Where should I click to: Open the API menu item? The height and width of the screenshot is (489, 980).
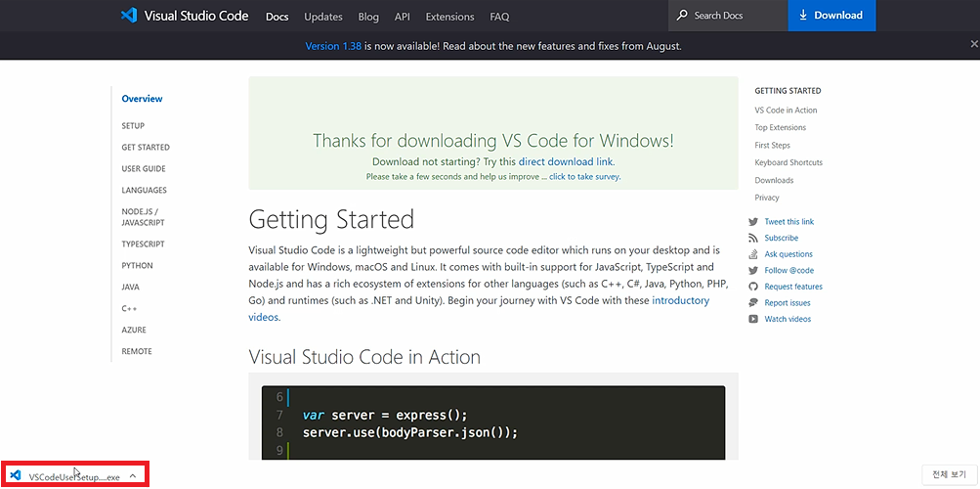(402, 17)
